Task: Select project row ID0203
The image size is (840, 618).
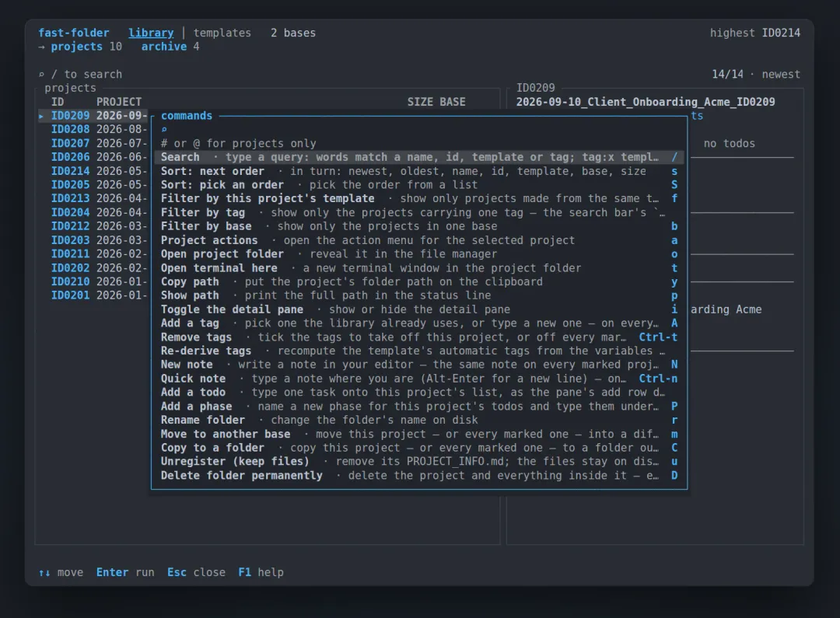Action: point(93,240)
